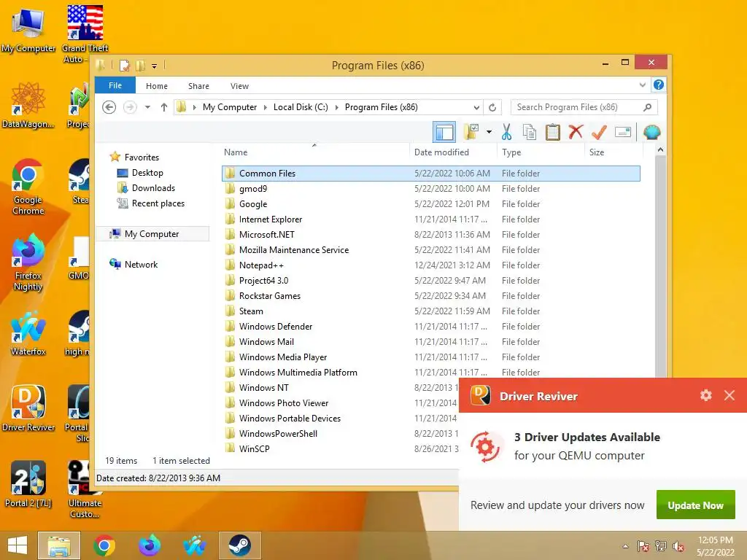Open the Help question mark icon
The image size is (747, 560).
659,85
